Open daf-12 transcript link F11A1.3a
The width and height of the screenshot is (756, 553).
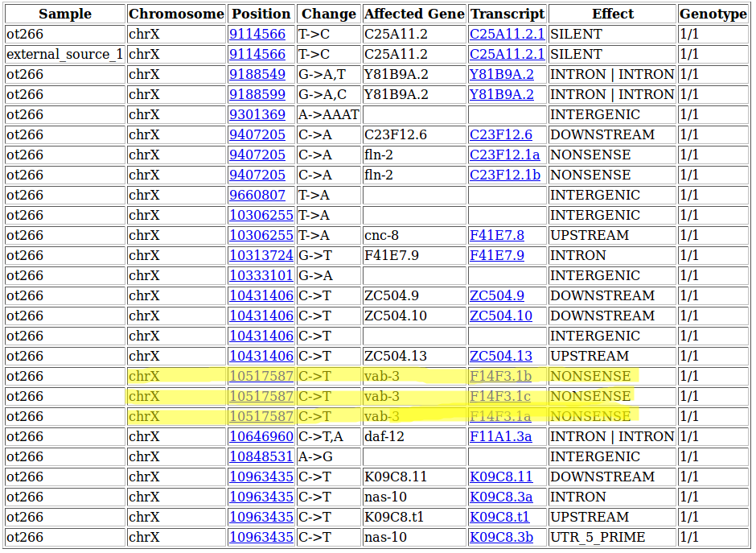tap(500, 437)
